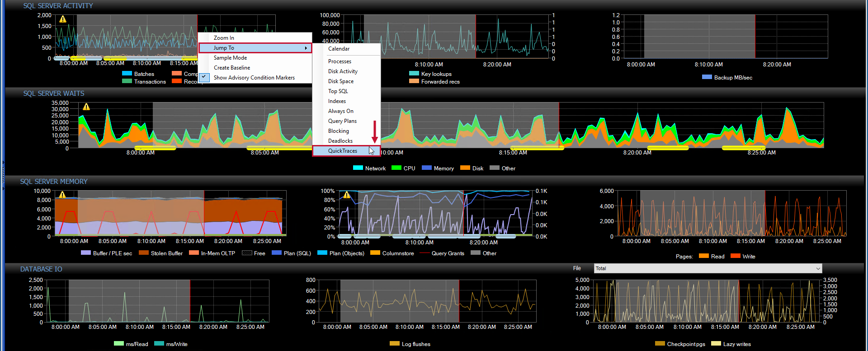Screen dimensions: 868x351
Task: Click the red marker on Backup MB/sec chart
Action: 755,37
